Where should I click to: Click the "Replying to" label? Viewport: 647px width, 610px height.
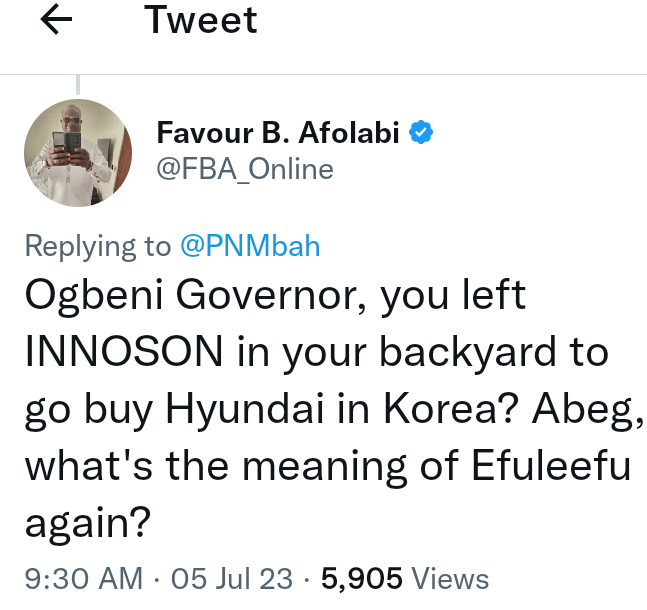click(x=98, y=246)
